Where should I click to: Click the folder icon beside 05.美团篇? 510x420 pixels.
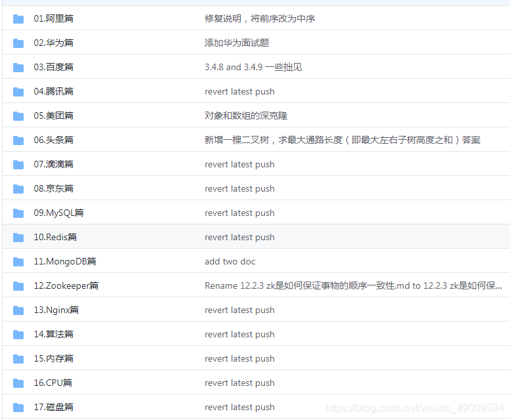(18, 116)
